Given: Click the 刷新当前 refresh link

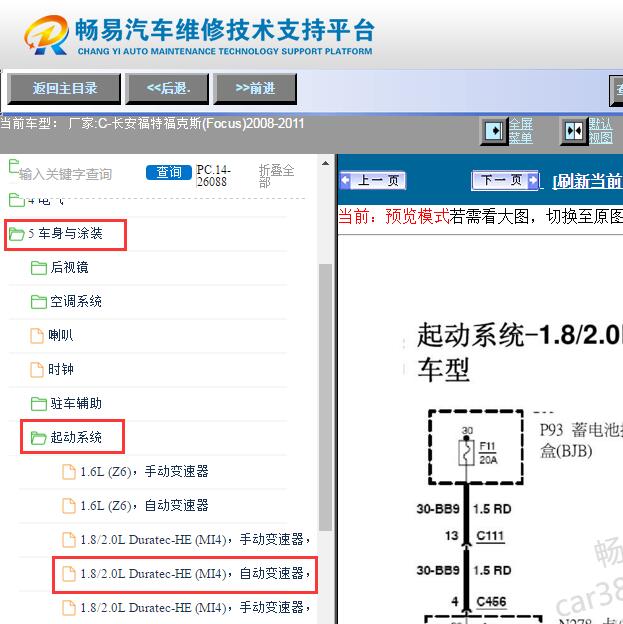Looking at the screenshot, I should click(587, 181).
